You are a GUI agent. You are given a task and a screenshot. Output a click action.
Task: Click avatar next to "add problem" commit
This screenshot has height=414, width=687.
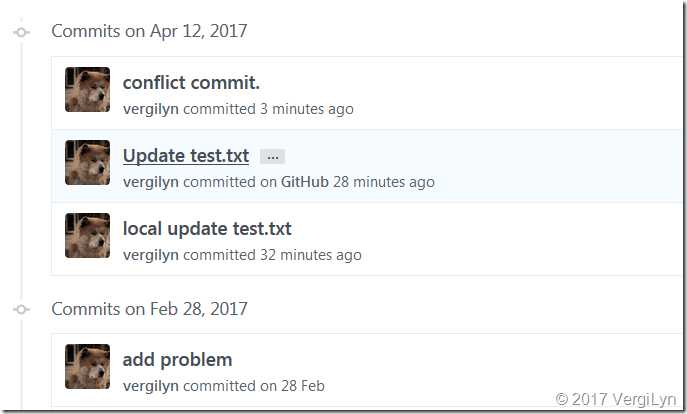click(x=87, y=367)
